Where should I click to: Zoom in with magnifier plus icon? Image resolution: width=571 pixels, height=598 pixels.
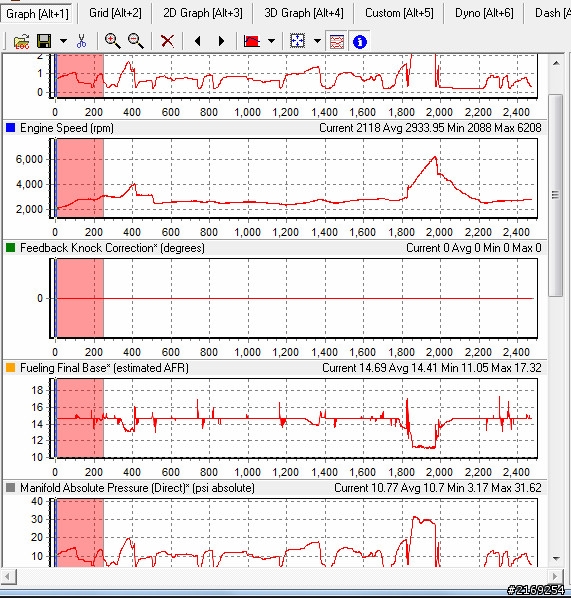pyautogui.click(x=113, y=41)
